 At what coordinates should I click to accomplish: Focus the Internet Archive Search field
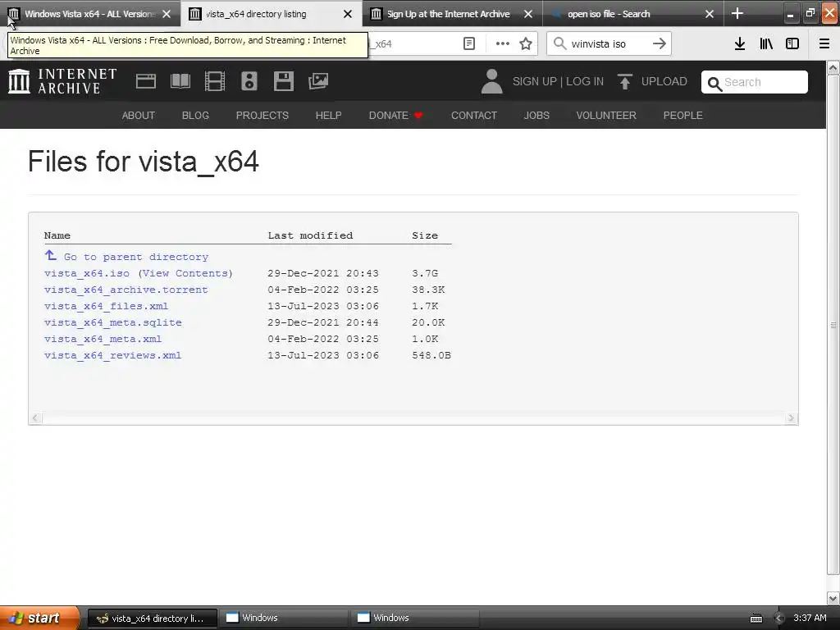click(755, 82)
